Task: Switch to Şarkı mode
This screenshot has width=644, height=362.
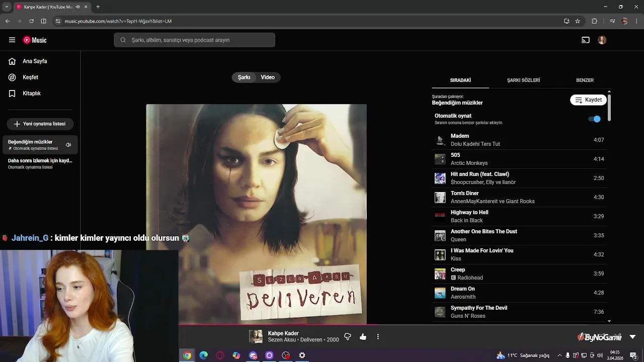Action: point(244,77)
